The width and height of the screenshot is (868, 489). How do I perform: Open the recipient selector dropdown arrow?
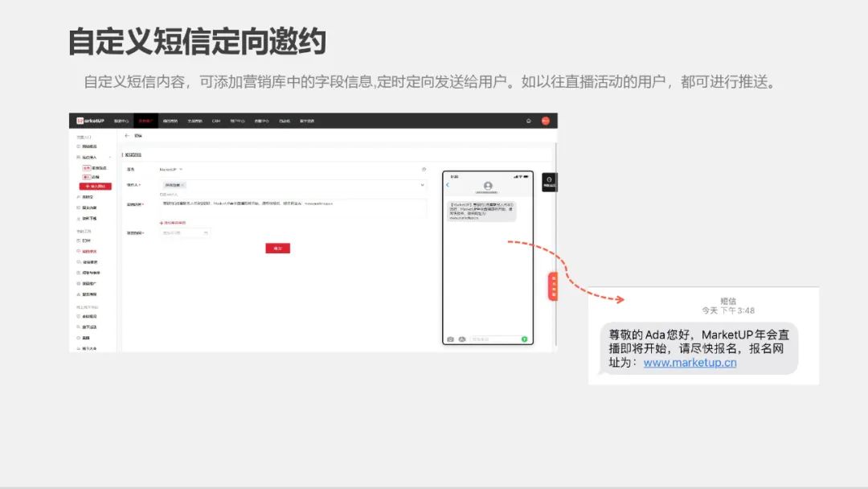click(423, 185)
